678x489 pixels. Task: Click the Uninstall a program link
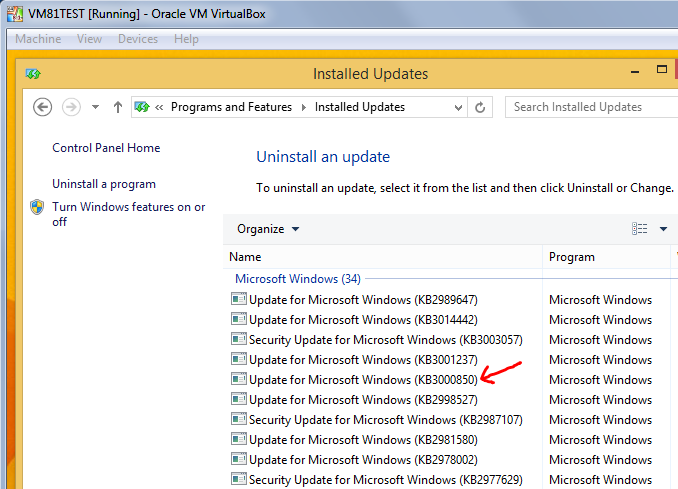104,184
